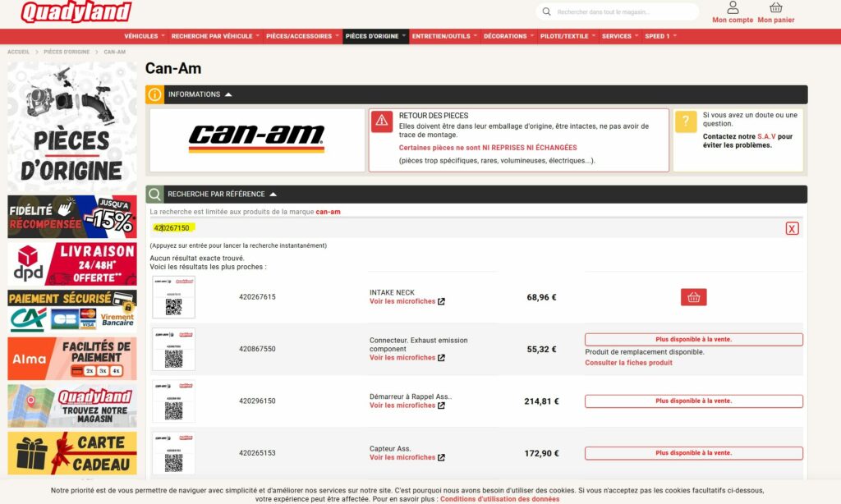The image size is (841, 504).
Task: Open ENTRETIEN/OUTILS menu
Action: pyautogui.click(x=444, y=36)
